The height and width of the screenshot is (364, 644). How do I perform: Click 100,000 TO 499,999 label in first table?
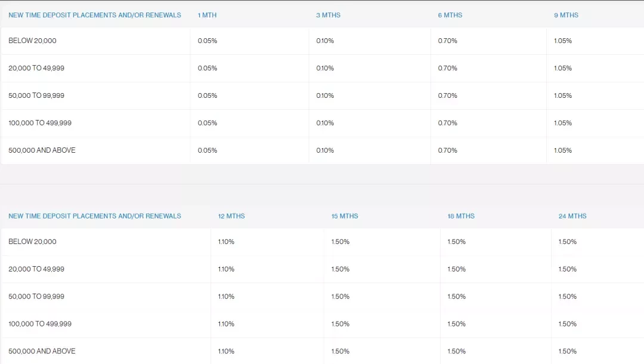click(x=40, y=123)
